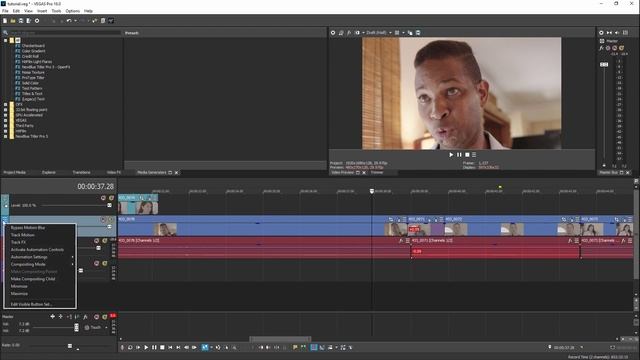Screen dimensions: 640x360
Task: Solo the top video track
Action: (111, 198)
